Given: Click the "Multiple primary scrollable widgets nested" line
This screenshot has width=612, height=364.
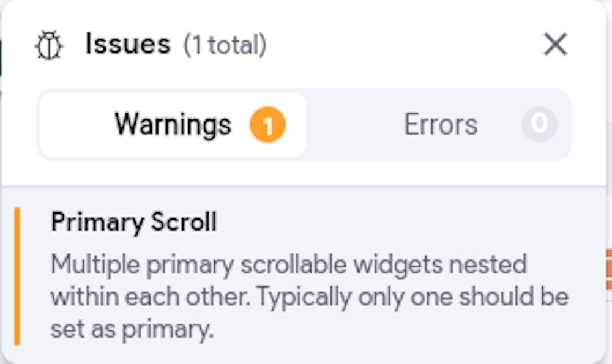Looking at the screenshot, I should click(288, 265).
